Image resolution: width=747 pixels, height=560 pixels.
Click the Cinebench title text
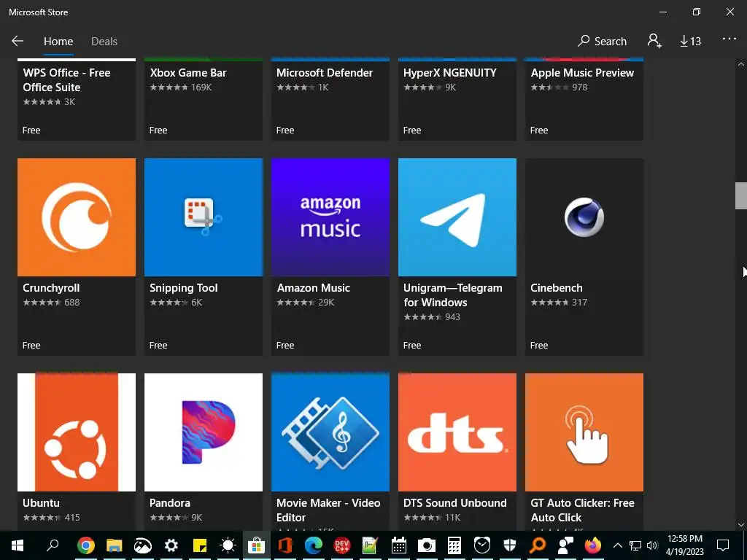[x=557, y=288]
